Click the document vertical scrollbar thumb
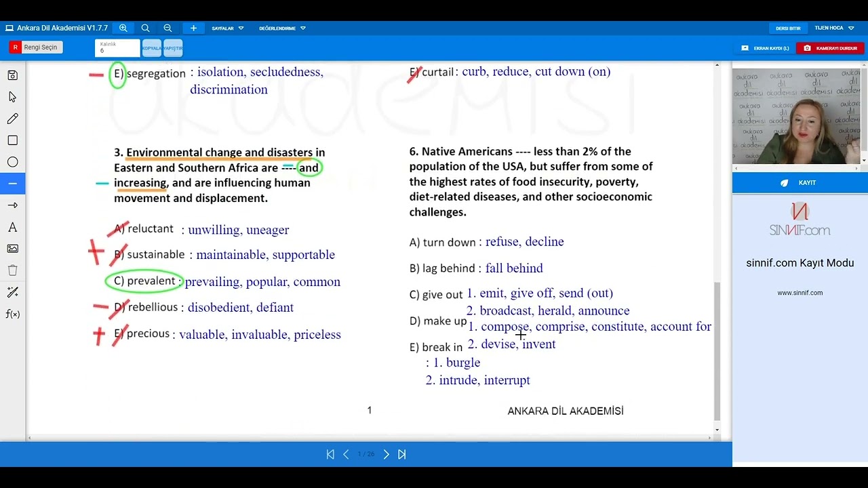Screen dimensions: 868x488 717,351
